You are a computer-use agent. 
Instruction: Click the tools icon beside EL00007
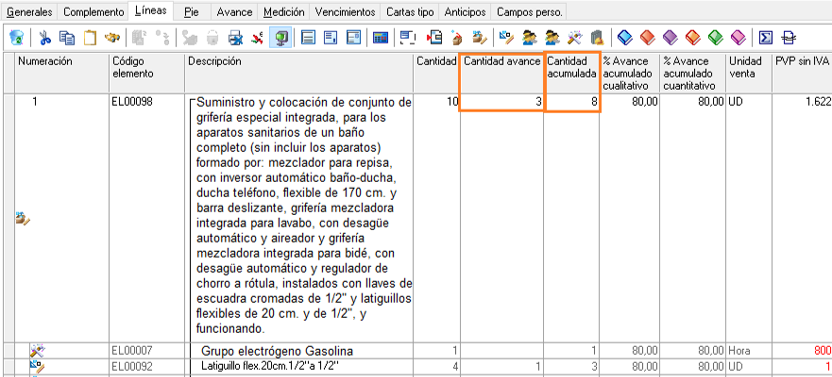point(38,351)
